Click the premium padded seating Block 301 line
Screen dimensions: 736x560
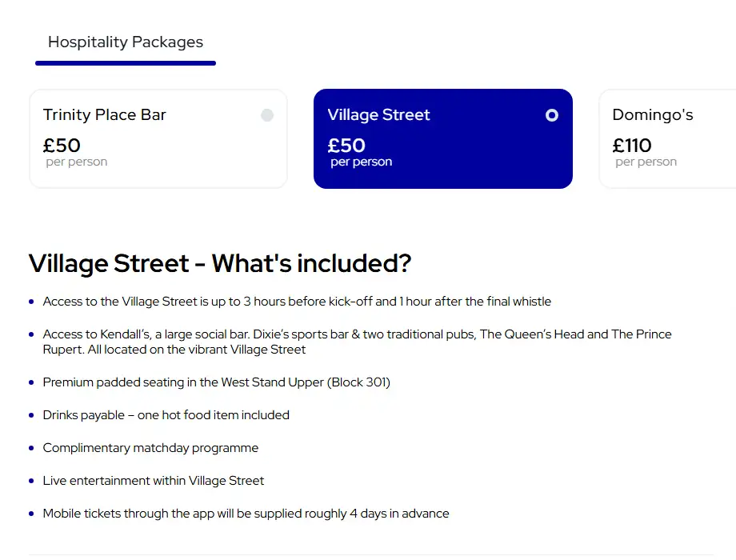217,382
